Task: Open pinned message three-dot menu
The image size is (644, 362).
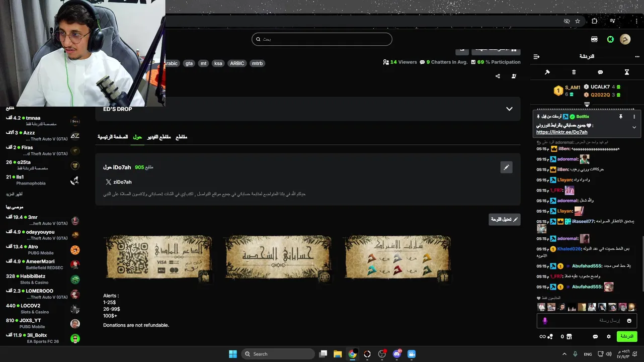Action: [x=634, y=117]
